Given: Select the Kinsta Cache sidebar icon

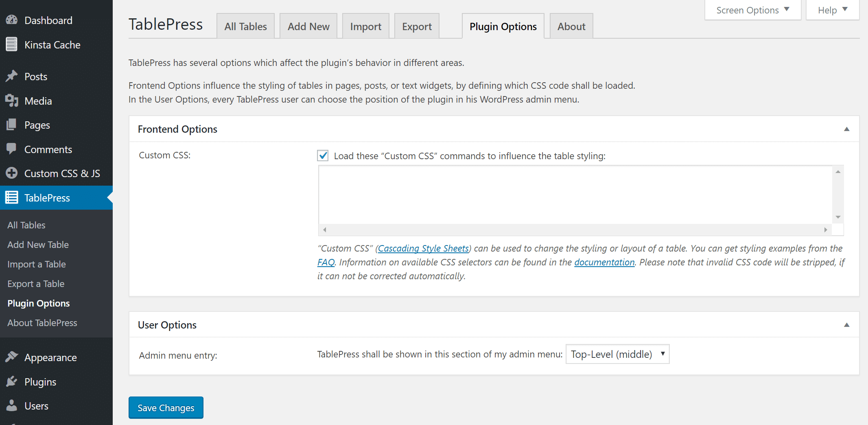Looking at the screenshot, I should [x=12, y=44].
